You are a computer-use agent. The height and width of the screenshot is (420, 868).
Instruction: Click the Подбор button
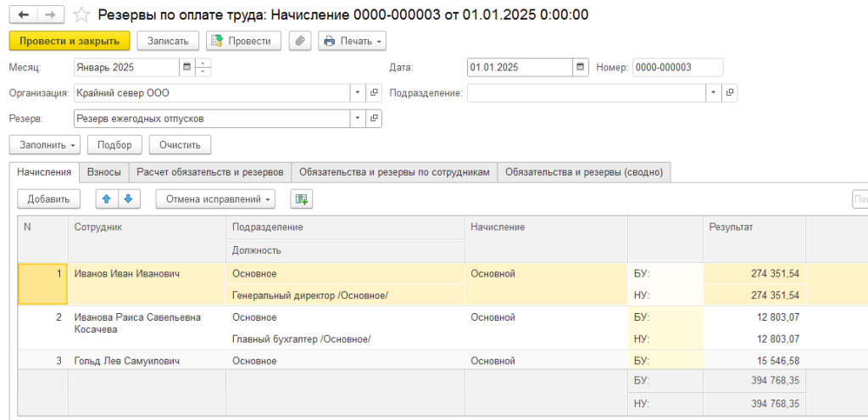click(114, 145)
